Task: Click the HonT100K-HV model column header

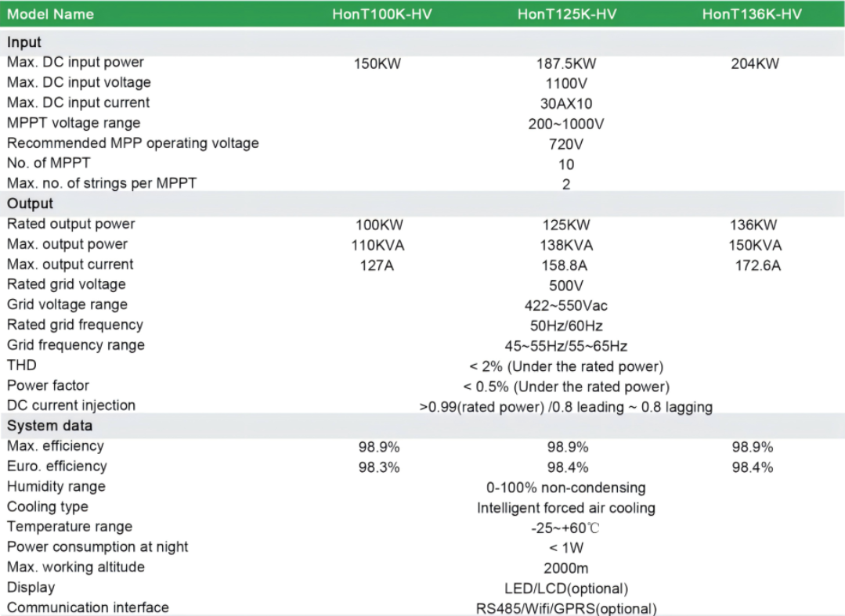Action: [x=379, y=15]
